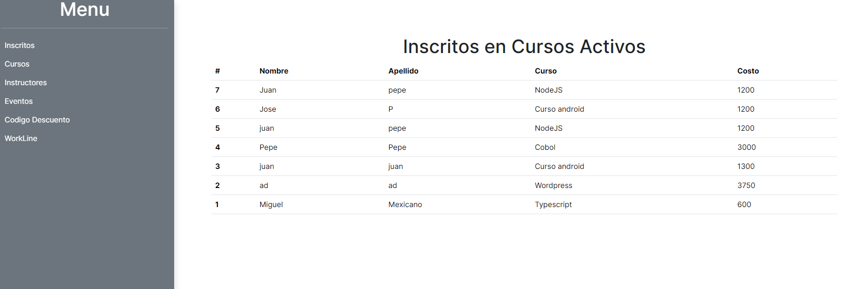Click the Curso android link for juan
868x289 pixels.
tap(560, 166)
